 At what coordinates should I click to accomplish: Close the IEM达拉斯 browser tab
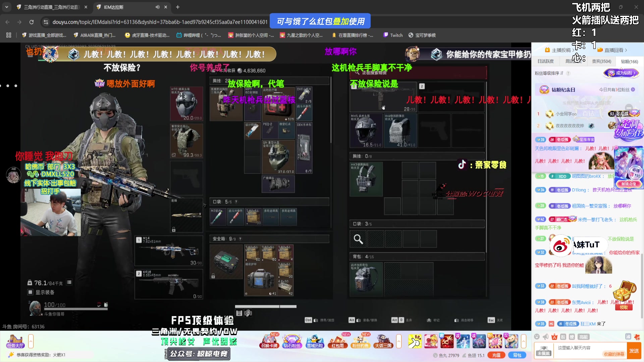166,7
